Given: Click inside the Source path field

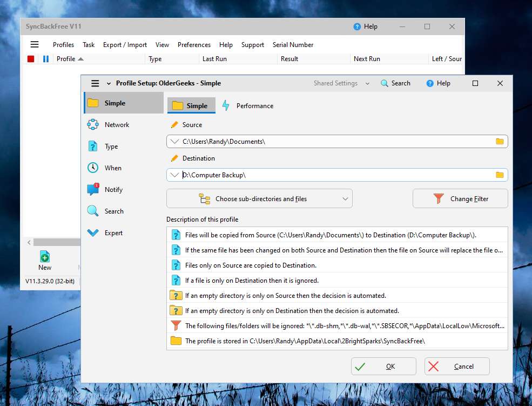Looking at the screenshot, I should (x=337, y=141).
